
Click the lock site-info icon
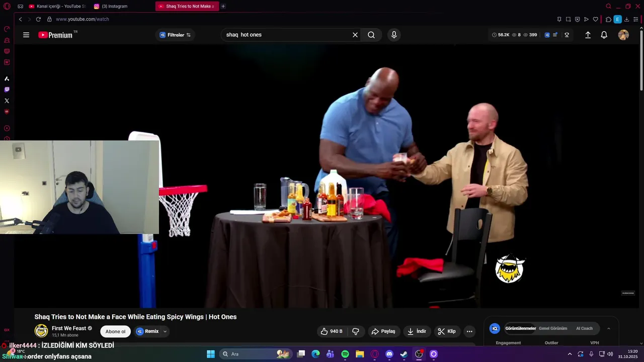49,19
